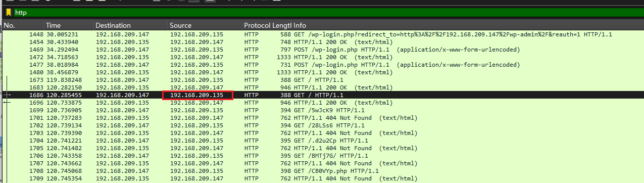The image size is (644, 183).
Task: Select packet 1708 GET /CB0VYp.php
Action: tap(323, 171)
